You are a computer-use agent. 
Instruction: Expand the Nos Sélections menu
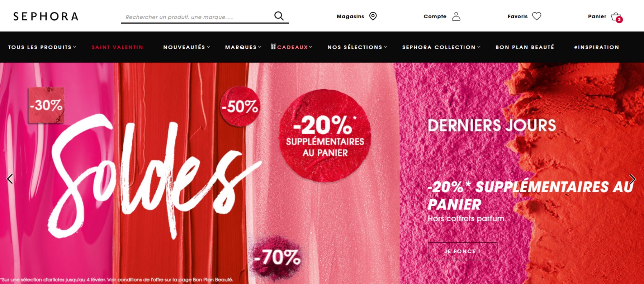[357, 47]
